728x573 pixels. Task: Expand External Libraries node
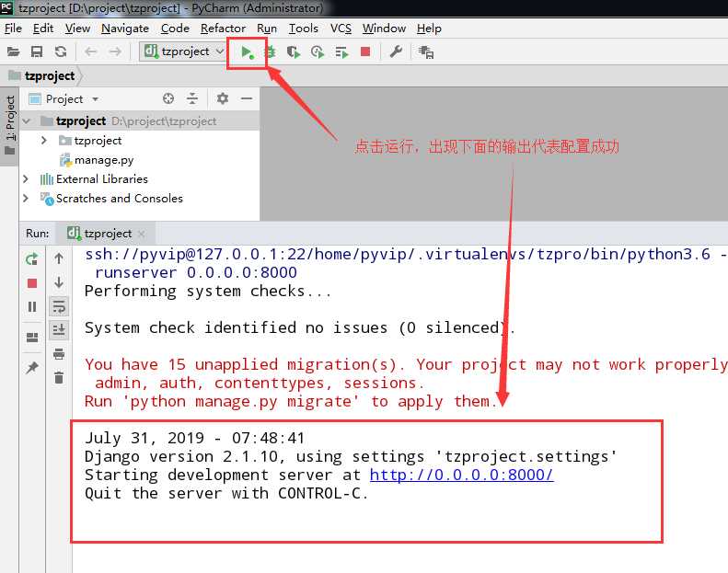pos(26,178)
